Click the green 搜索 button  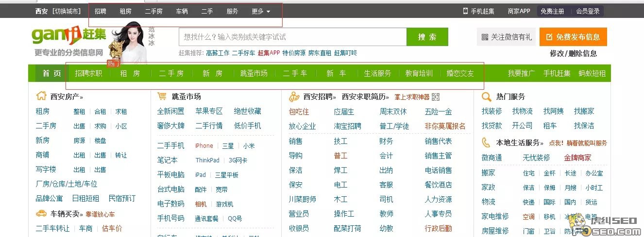pyautogui.click(x=427, y=37)
